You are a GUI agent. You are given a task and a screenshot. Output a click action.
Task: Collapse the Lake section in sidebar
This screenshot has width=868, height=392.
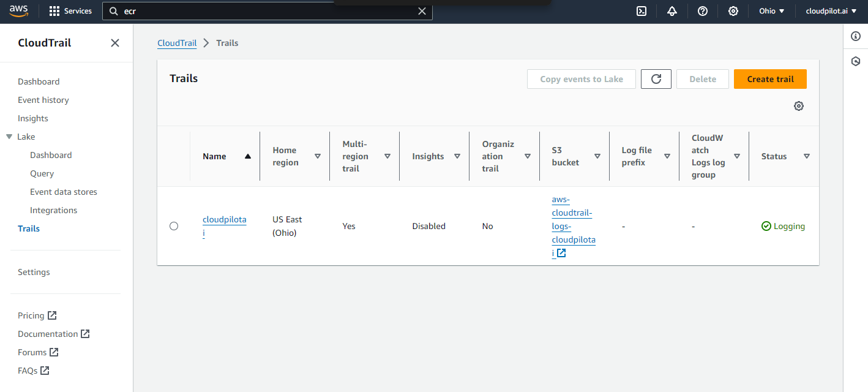click(x=9, y=137)
